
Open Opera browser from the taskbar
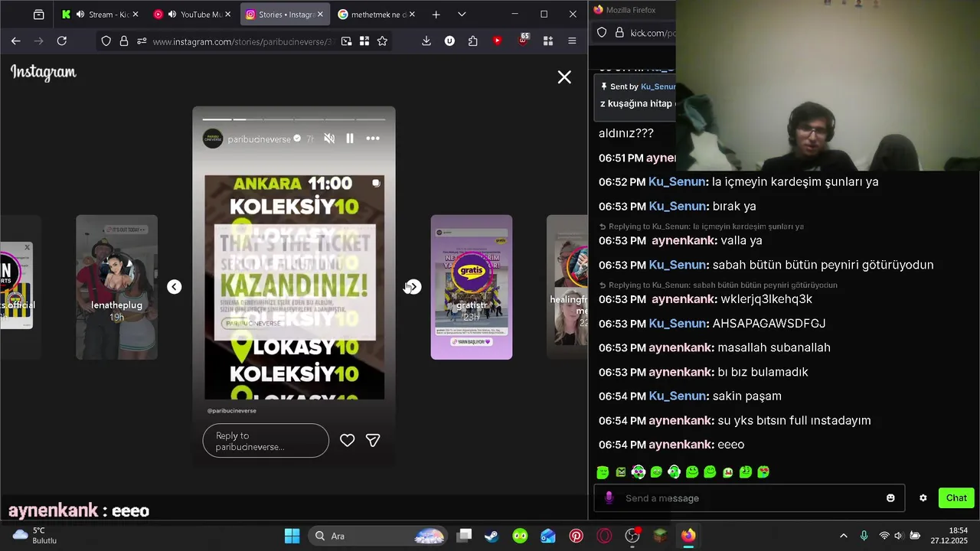coord(604,536)
